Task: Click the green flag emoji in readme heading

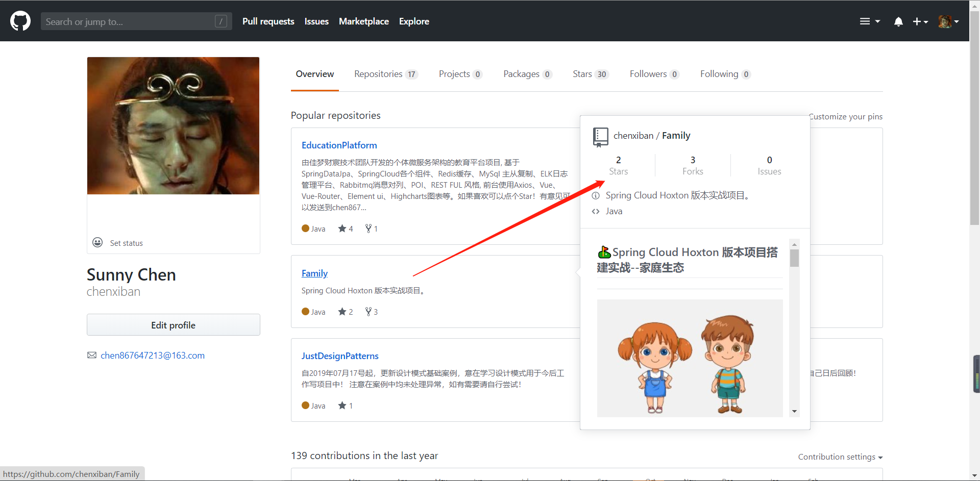Action: tap(604, 252)
